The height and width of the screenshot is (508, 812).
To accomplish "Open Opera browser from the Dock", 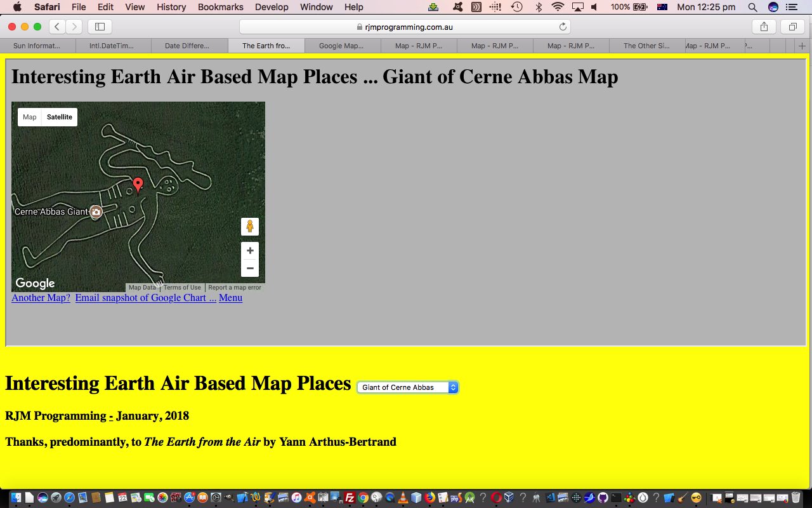I will [496, 498].
